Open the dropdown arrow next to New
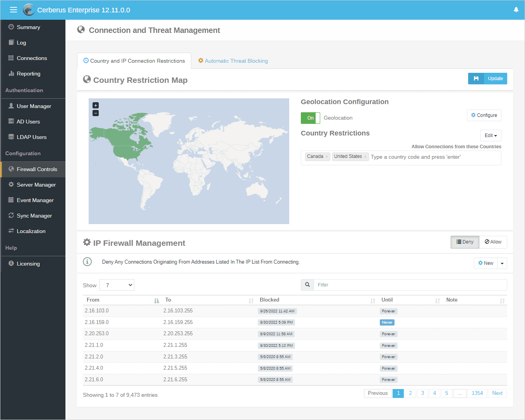The image size is (525, 420). point(502,263)
